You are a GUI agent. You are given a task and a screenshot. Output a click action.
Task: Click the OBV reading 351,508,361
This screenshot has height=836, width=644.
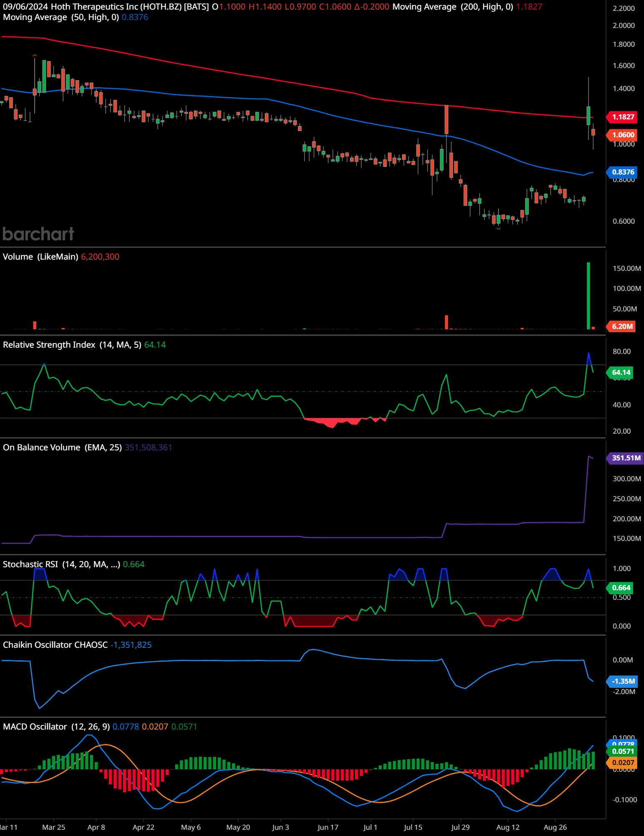[x=148, y=447]
